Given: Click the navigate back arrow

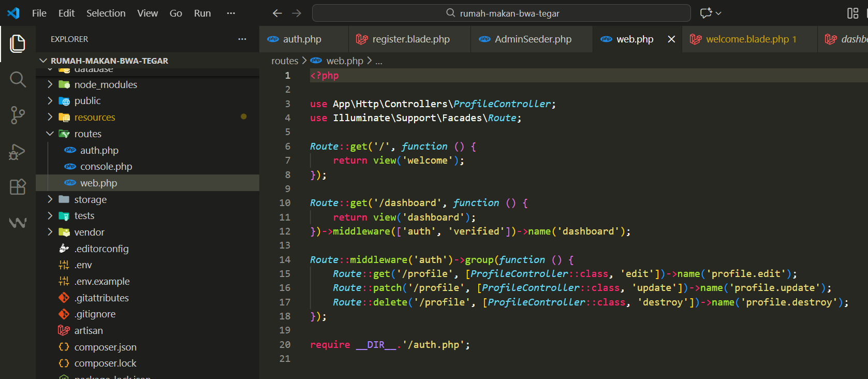Looking at the screenshot, I should 277,13.
